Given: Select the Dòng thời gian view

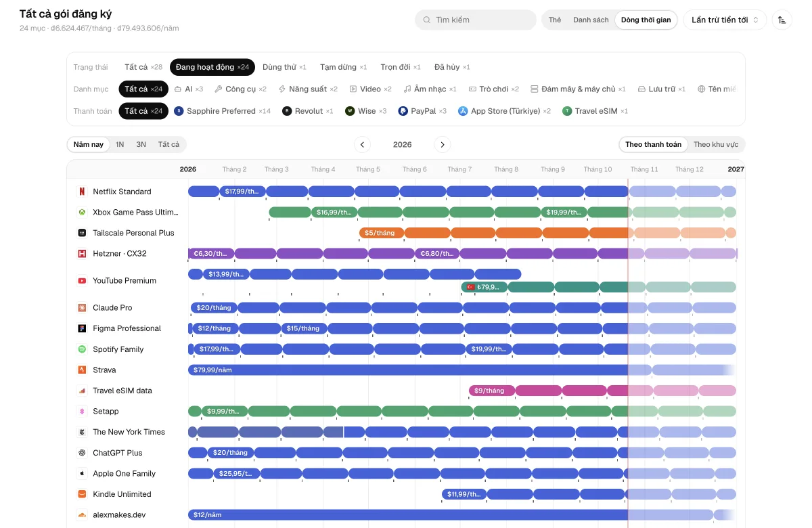Looking at the screenshot, I should tap(646, 20).
